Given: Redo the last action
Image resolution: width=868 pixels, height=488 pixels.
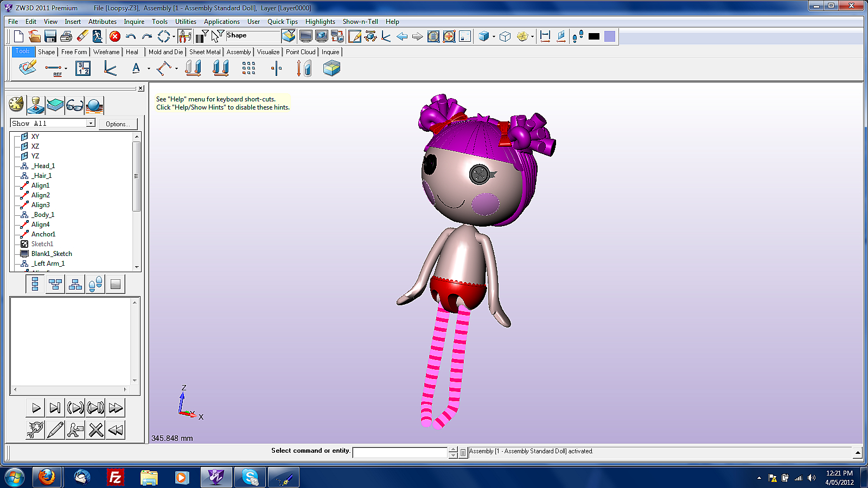Looking at the screenshot, I should click(x=146, y=36).
